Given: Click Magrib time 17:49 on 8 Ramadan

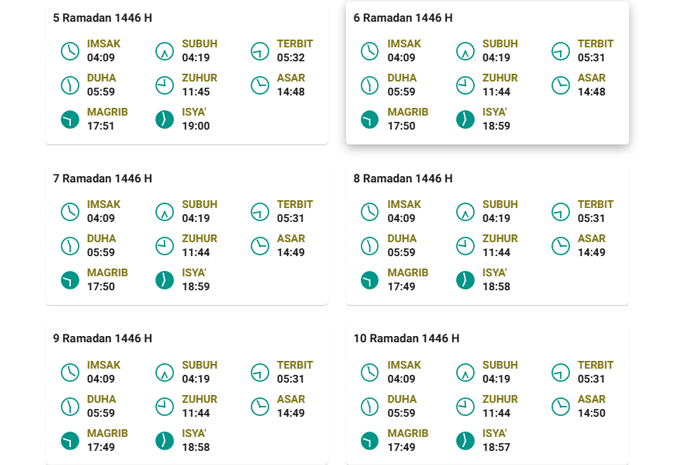Looking at the screenshot, I should [x=401, y=286].
